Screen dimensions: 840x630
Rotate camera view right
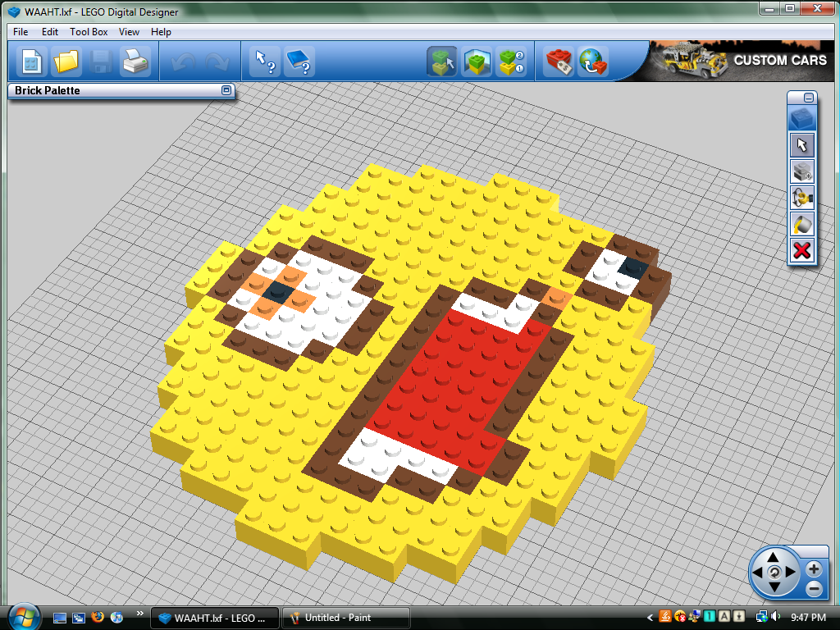790,573
